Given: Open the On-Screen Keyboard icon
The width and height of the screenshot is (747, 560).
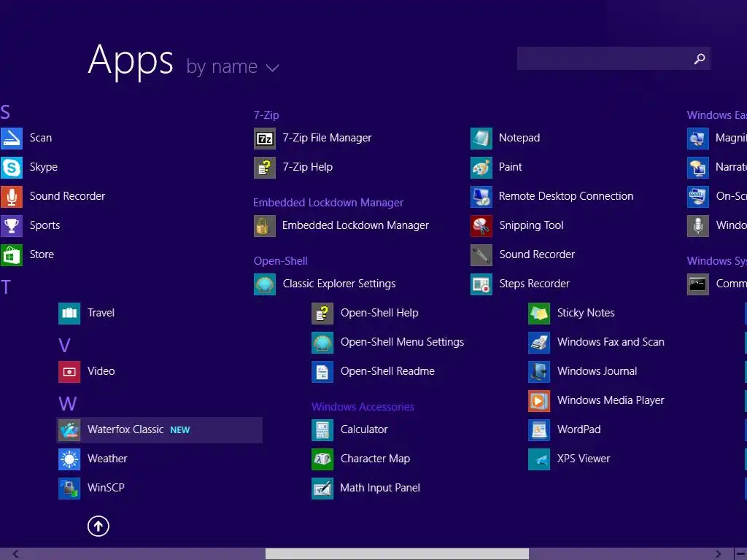Looking at the screenshot, I should pos(698,196).
